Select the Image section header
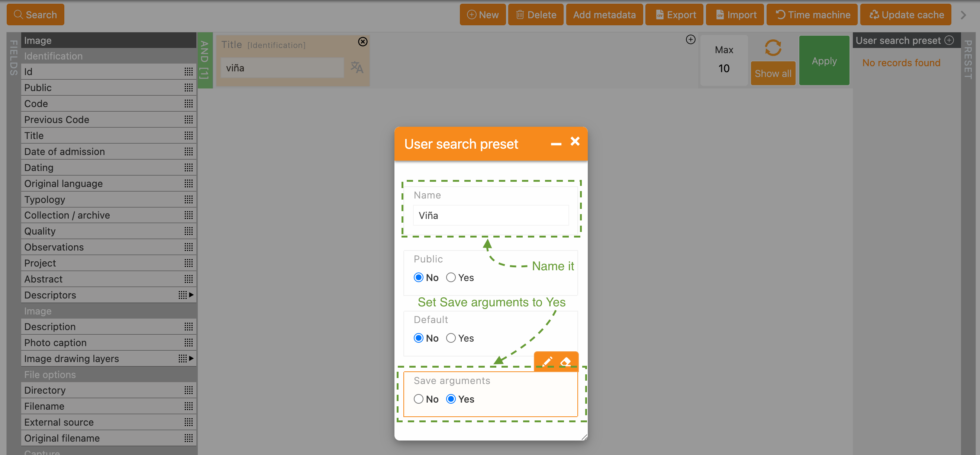The image size is (980, 455). tap(109, 40)
